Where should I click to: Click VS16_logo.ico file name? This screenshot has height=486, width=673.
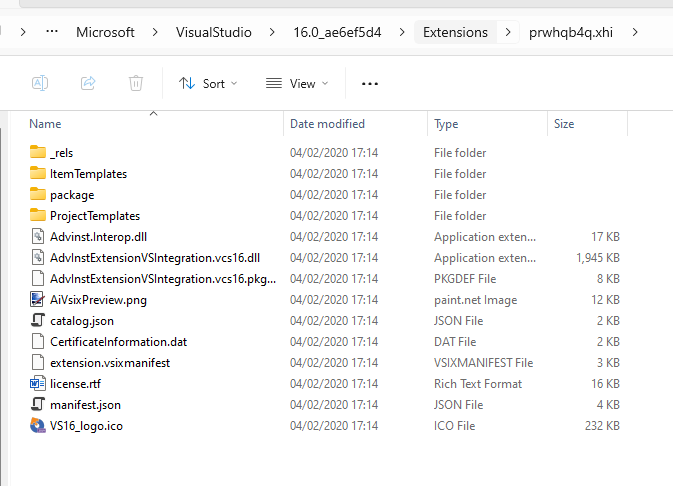tap(86, 426)
